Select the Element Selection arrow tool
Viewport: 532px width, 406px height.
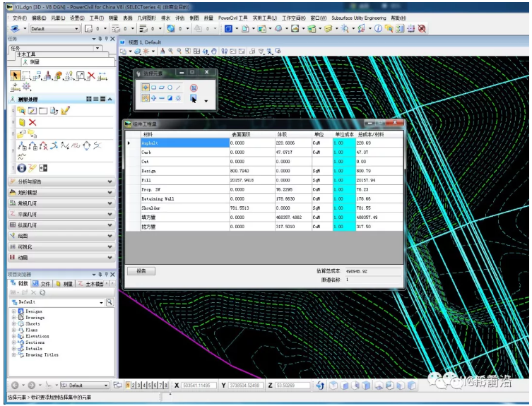[x=15, y=76]
